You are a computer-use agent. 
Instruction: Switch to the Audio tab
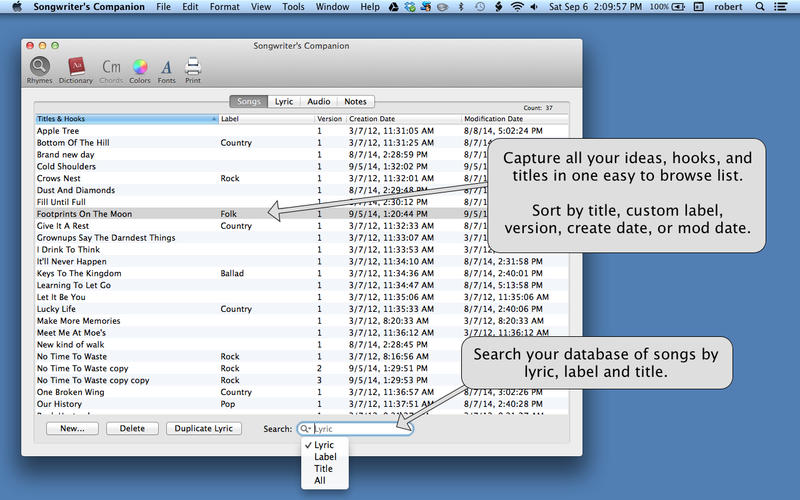[x=319, y=101]
